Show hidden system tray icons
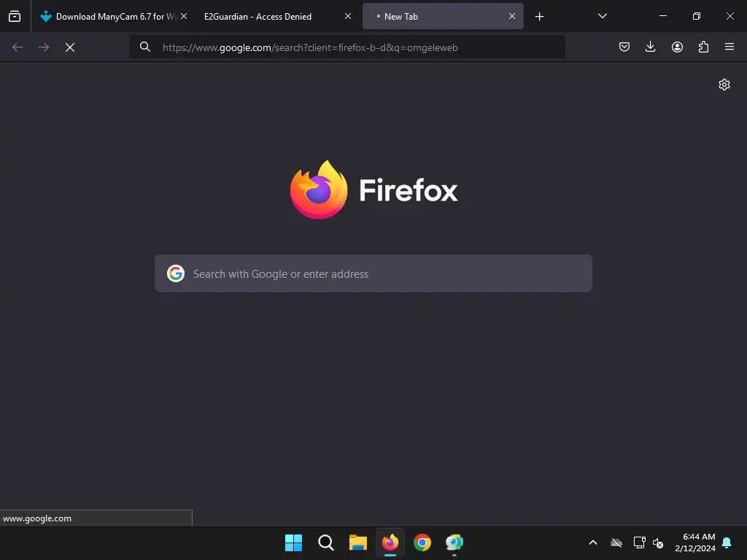 [x=593, y=542]
